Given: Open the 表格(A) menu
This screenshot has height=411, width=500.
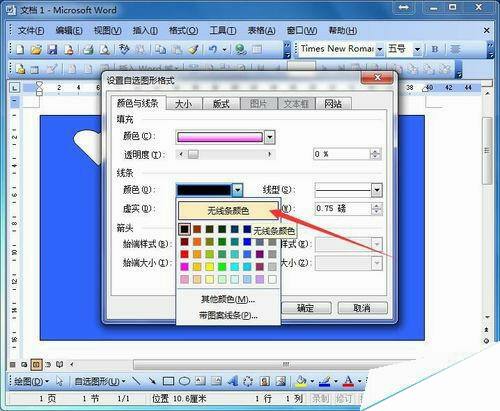Looking at the screenshot, I should click(x=261, y=31).
